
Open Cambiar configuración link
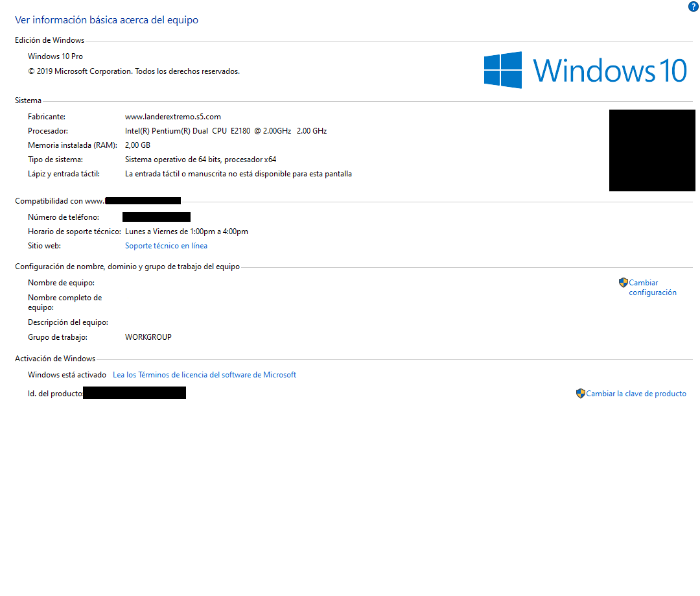click(653, 288)
